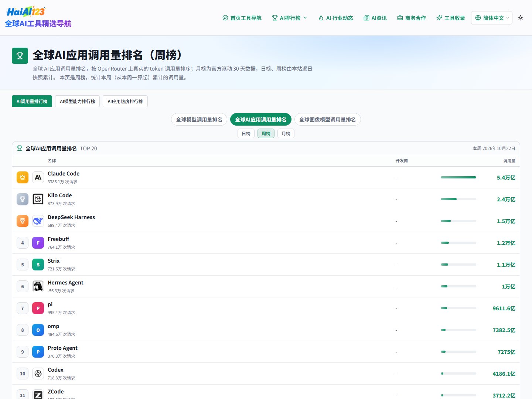Switch to AI应用热度排行榜 tab

point(125,101)
